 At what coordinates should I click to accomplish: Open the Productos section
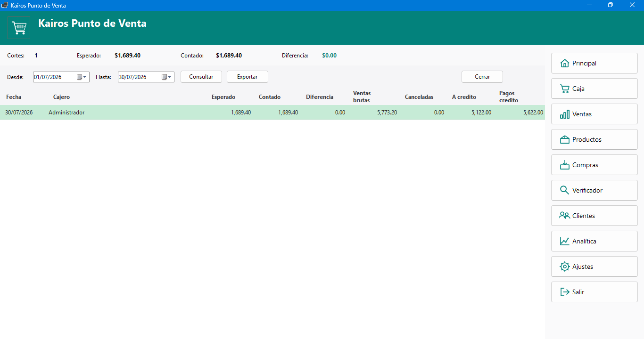pyautogui.click(x=594, y=139)
